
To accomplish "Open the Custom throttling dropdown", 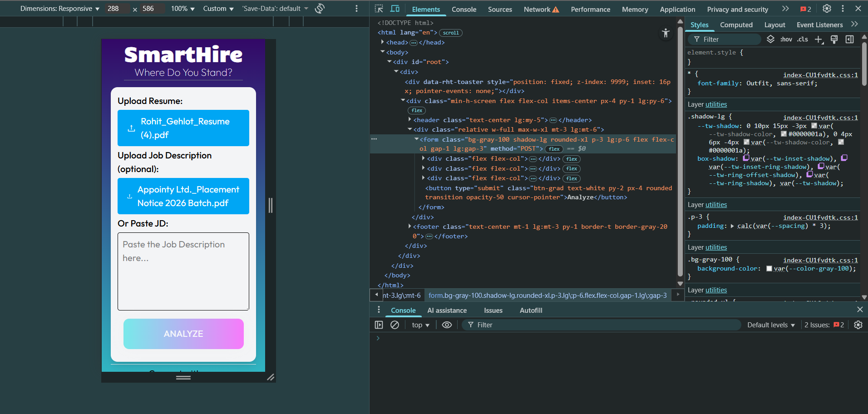I will tap(218, 9).
